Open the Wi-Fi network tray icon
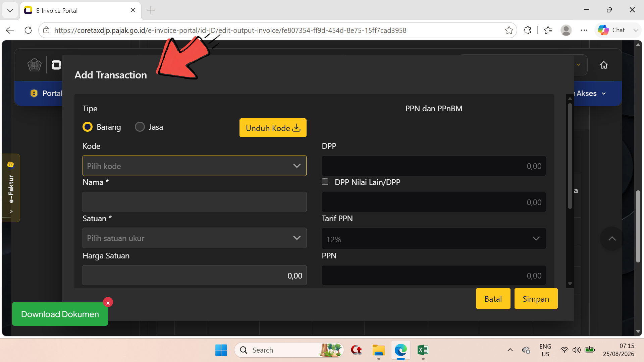 (565, 350)
